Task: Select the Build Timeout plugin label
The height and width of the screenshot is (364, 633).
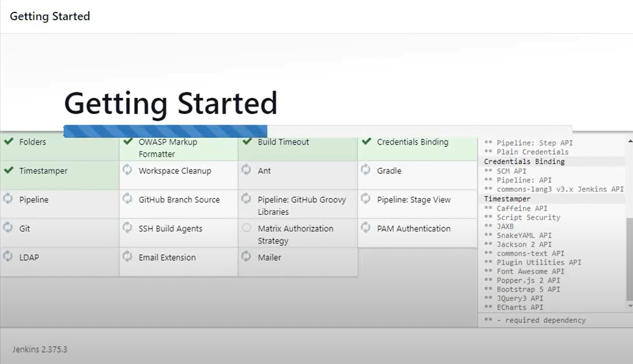Action: pyautogui.click(x=283, y=142)
